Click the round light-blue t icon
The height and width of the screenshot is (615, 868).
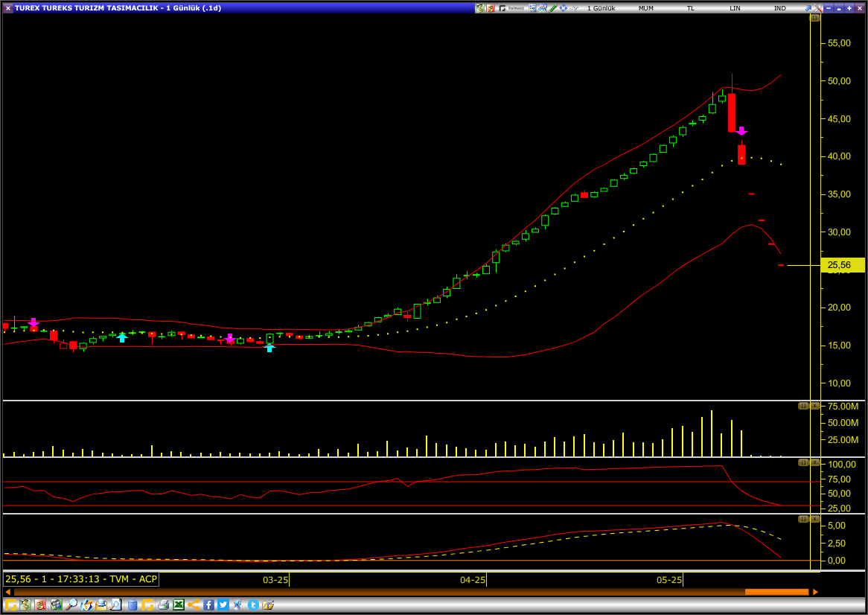click(x=254, y=605)
